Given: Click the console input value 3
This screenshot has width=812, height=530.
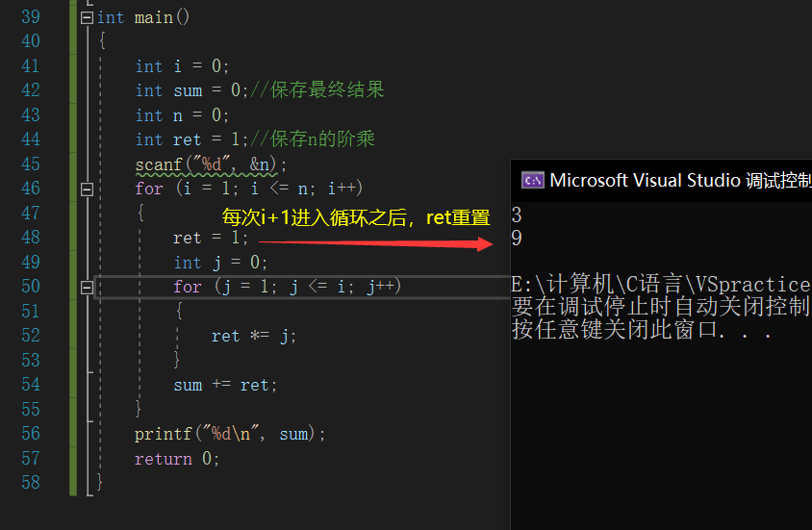Looking at the screenshot, I should tap(517, 215).
